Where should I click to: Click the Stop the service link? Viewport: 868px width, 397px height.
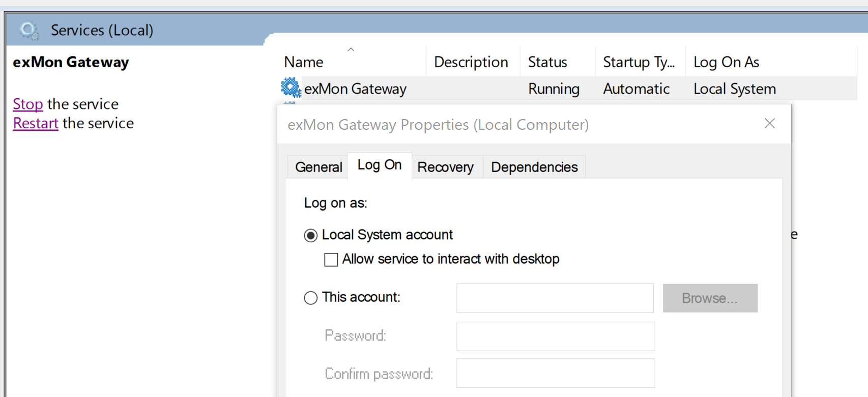point(28,104)
